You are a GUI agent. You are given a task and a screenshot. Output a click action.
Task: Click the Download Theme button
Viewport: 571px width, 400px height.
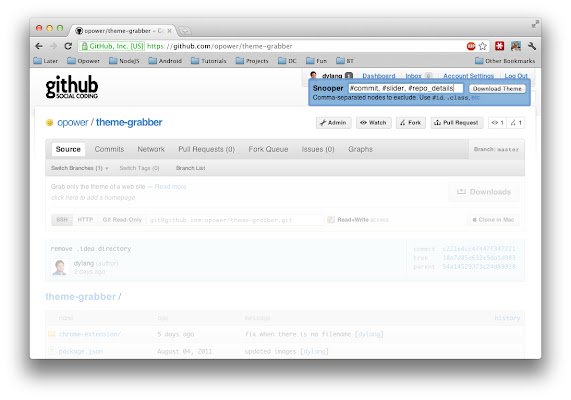tap(497, 89)
